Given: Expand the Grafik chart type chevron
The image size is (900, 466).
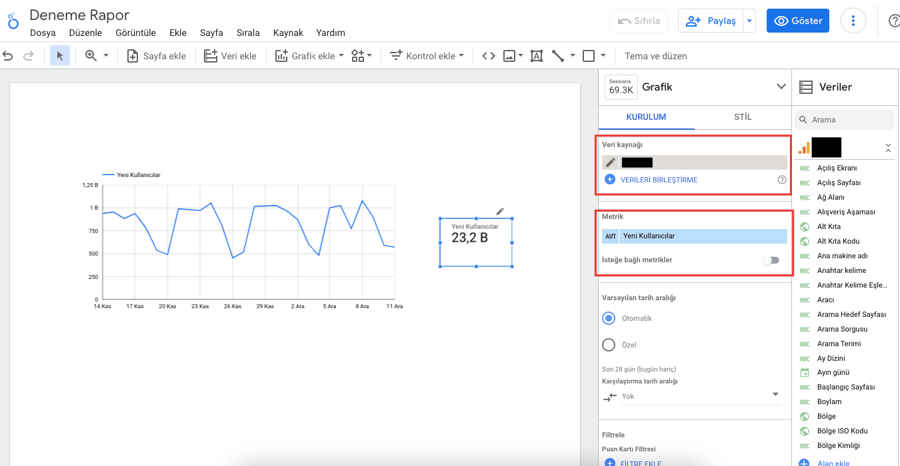Looking at the screenshot, I should [x=781, y=87].
